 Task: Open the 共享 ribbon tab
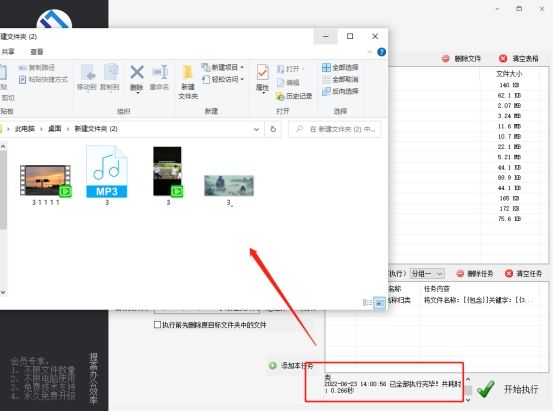8,52
